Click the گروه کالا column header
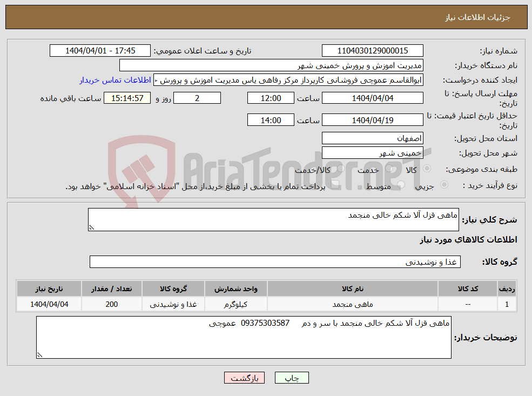 [173, 289]
